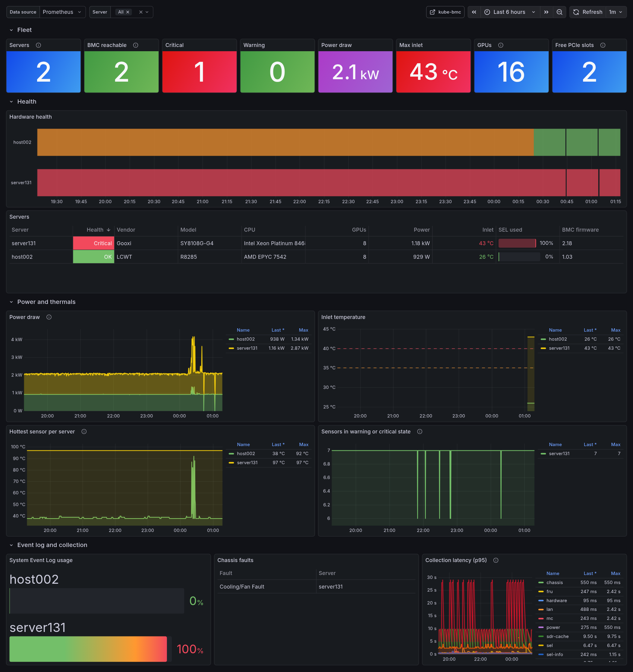This screenshot has height=672, width=633.
Task: Show info for the GPUs panel
Action: coord(501,45)
